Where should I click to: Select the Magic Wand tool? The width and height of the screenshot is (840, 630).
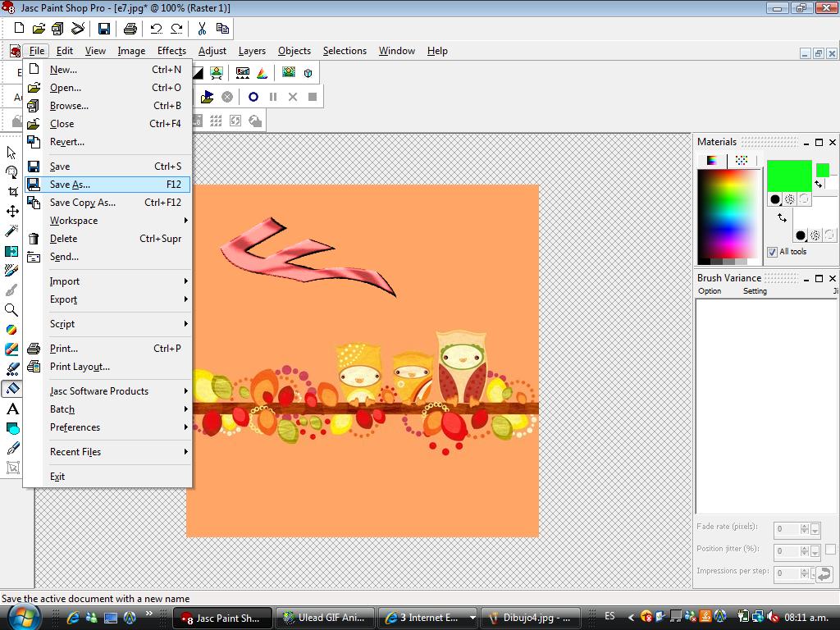coord(11,231)
